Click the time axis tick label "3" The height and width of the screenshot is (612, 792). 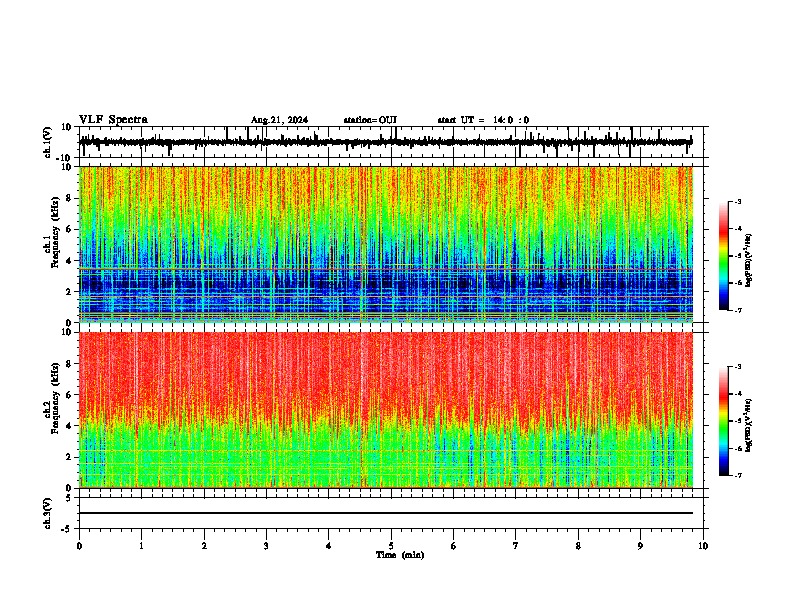tap(266, 546)
